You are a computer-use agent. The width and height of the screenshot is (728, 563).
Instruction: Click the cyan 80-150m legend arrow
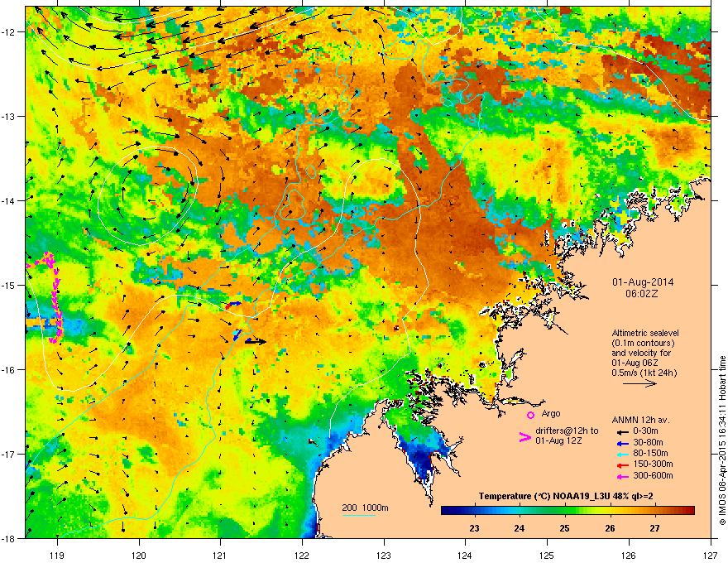pyautogui.click(x=623, y=454)
